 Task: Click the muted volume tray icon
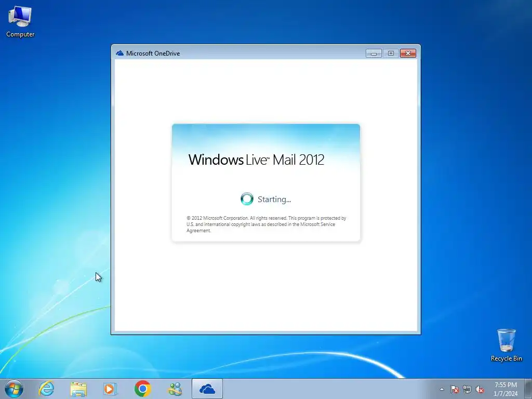(480, 389)
